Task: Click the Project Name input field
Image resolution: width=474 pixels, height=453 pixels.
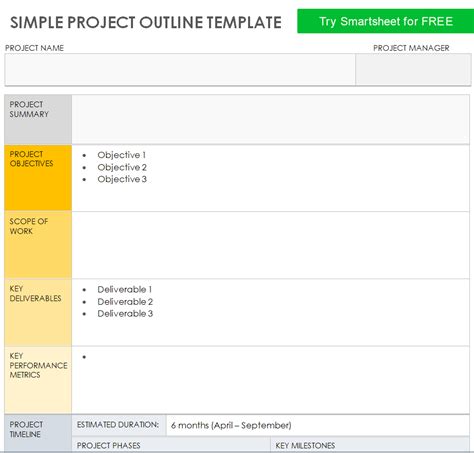Action: tap(180, 69)
